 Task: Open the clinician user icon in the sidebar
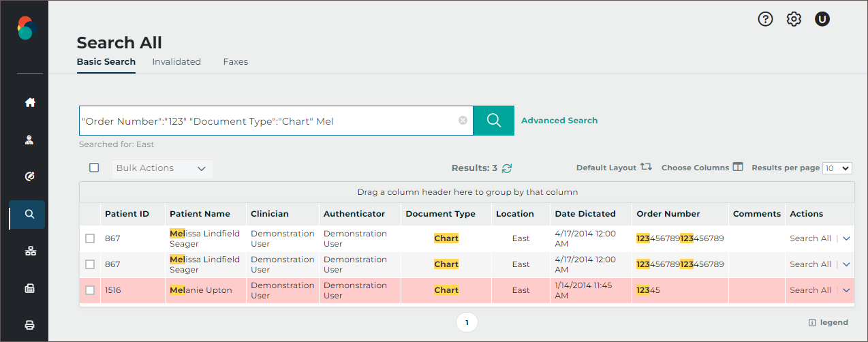[29, 140]
